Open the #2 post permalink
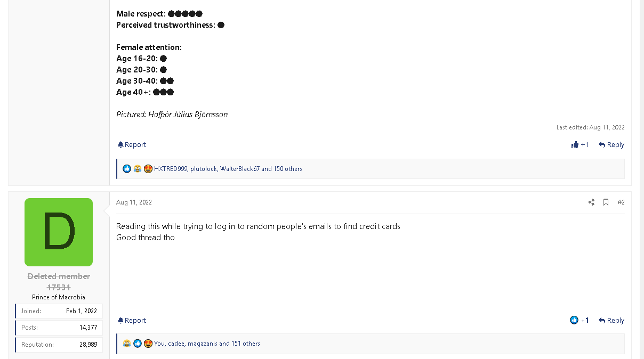Screen dimensions: 644x359 tap(621, 202)
